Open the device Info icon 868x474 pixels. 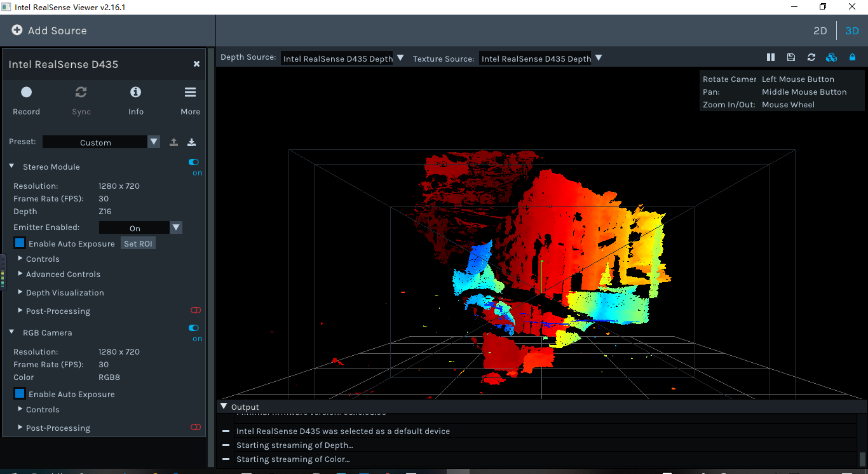point(135,92)
